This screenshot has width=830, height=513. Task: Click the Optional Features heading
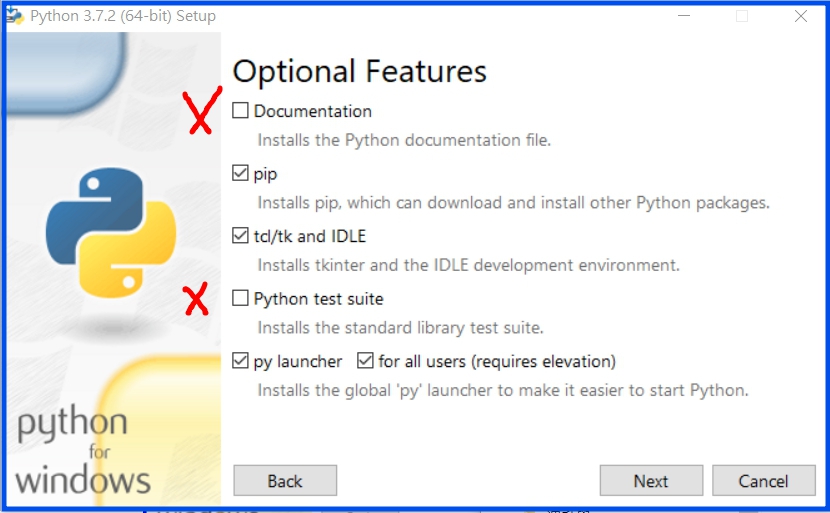click(x=359, y=71)
